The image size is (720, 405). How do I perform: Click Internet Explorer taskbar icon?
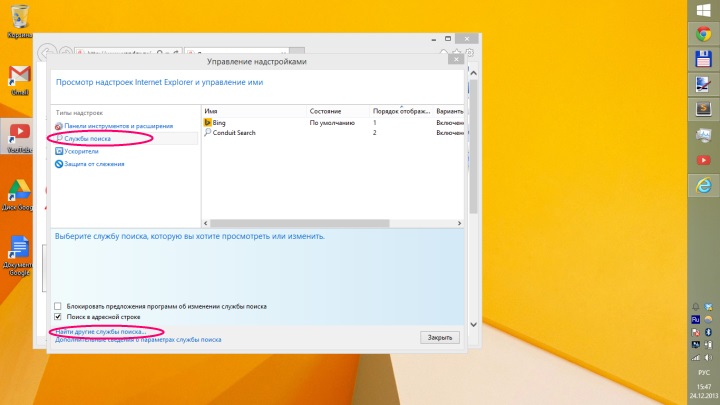coord(703,186)
